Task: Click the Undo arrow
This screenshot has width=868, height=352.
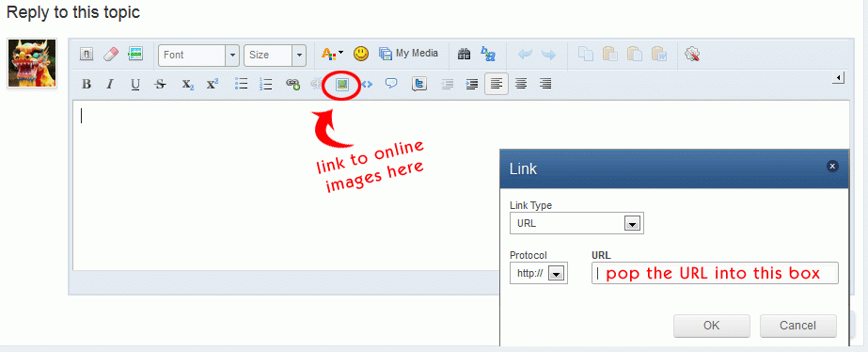Action: (x=524, y=55)
